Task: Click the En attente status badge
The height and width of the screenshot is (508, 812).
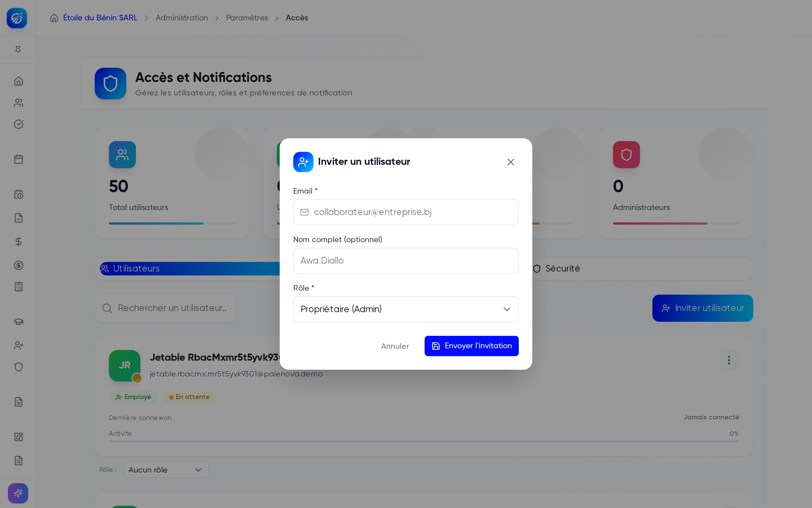Action: click(189, 397)
